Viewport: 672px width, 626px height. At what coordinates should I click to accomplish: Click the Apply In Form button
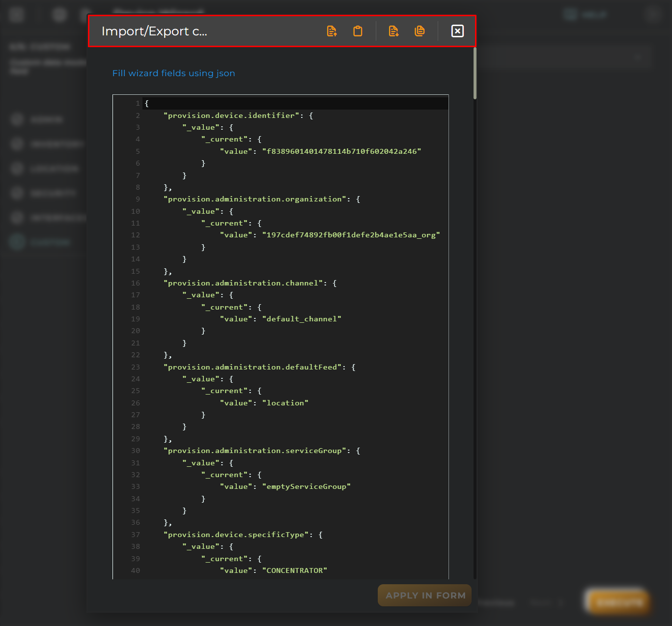(x=425, y=595)
